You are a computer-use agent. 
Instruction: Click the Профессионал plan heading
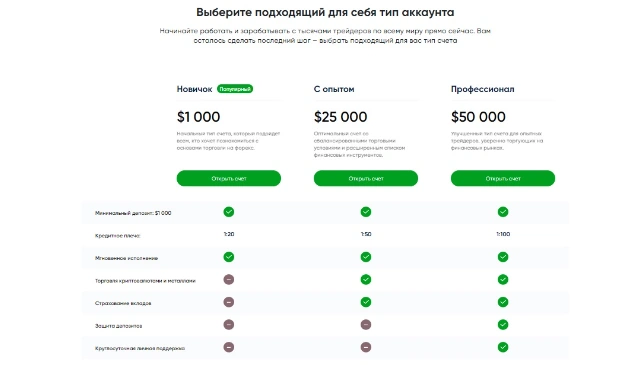point(482,89)
